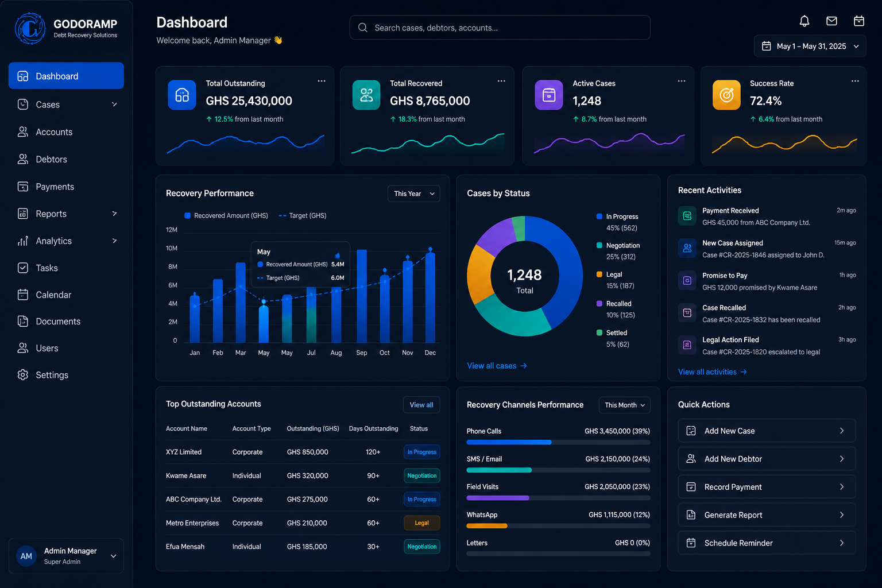Click the Active Cases card icon
882x588 pixels.
(549, 95)
